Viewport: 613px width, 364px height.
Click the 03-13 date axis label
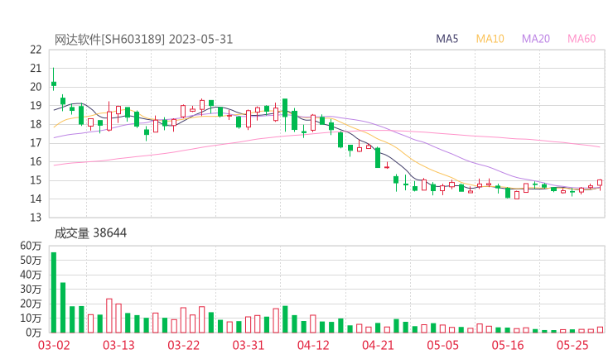point(118,345)
